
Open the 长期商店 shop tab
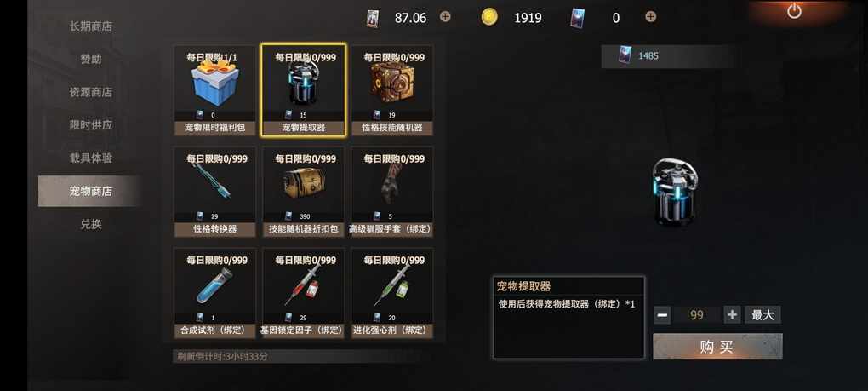[91, 26]
